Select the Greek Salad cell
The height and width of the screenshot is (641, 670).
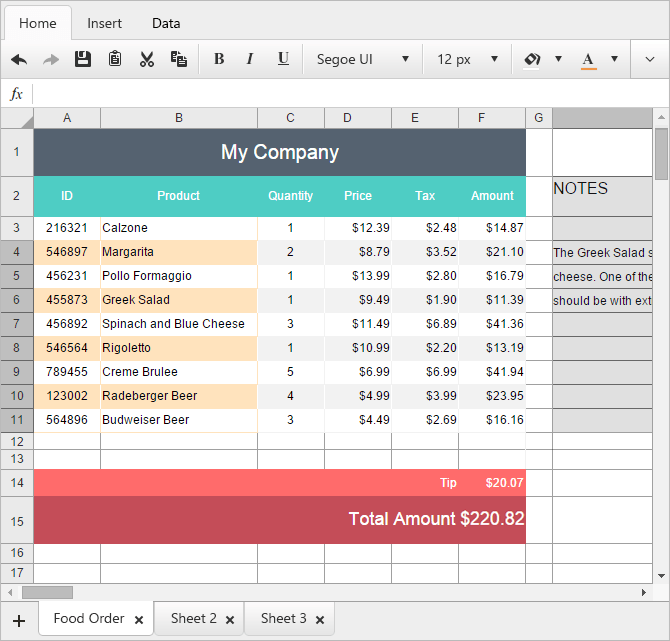pyautogui.click(x=179, y=300)
